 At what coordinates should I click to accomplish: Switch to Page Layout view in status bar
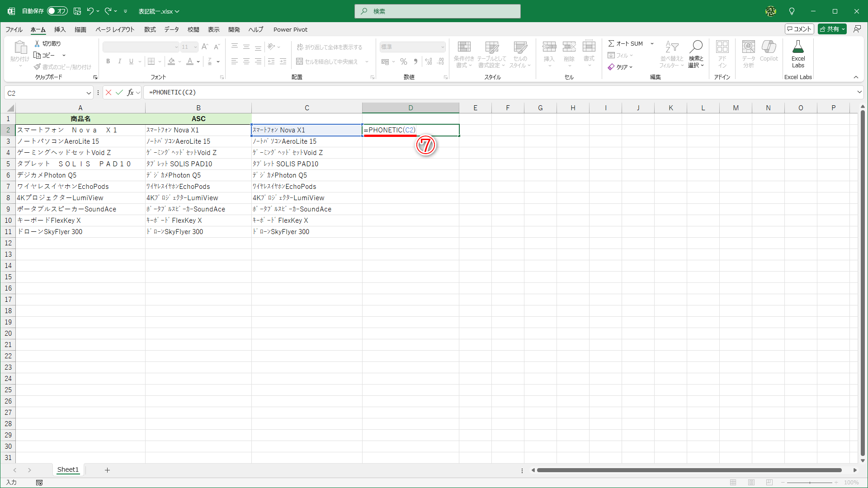(751, 483)
